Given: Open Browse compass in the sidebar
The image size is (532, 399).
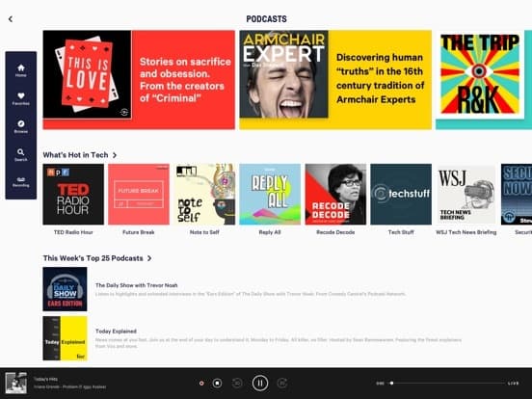Looking at the screenshot, I should pos(20,126).
